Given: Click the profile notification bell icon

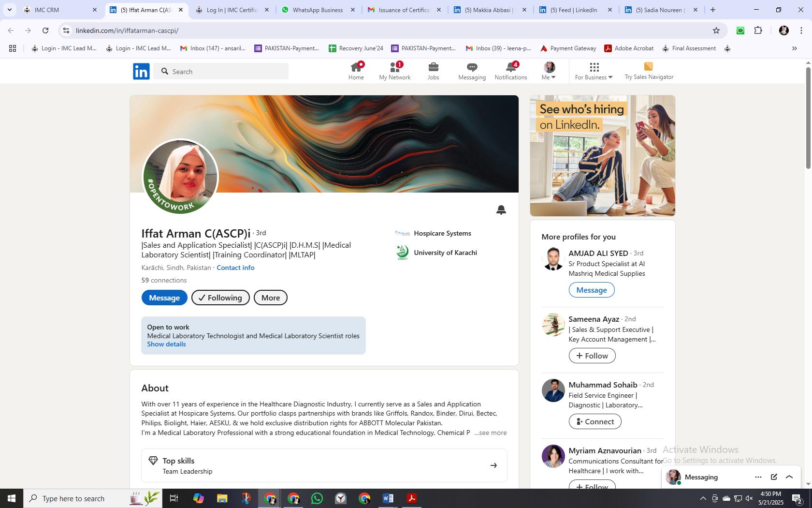Looking at the screenshot, I should [x=501, y=209].
